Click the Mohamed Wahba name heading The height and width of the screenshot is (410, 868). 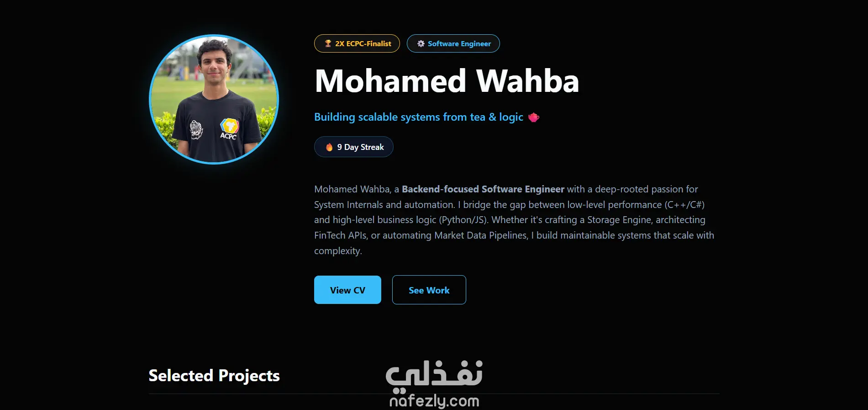coord(447,81)
